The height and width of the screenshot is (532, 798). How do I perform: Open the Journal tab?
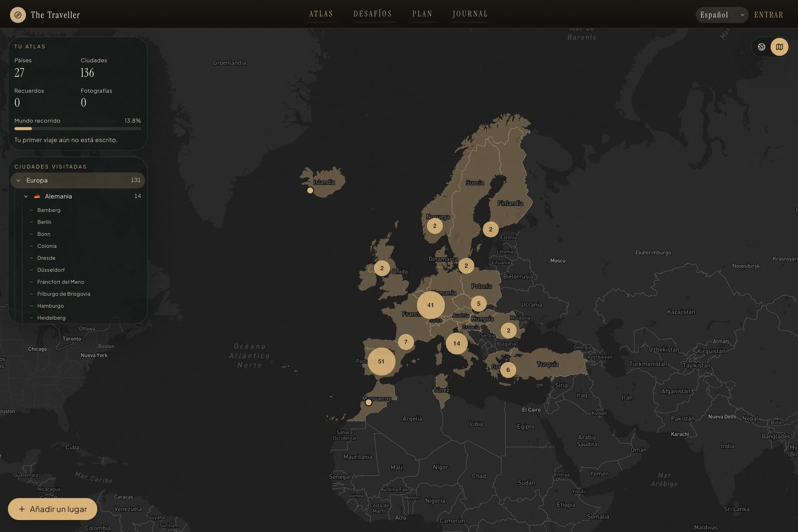470,14
